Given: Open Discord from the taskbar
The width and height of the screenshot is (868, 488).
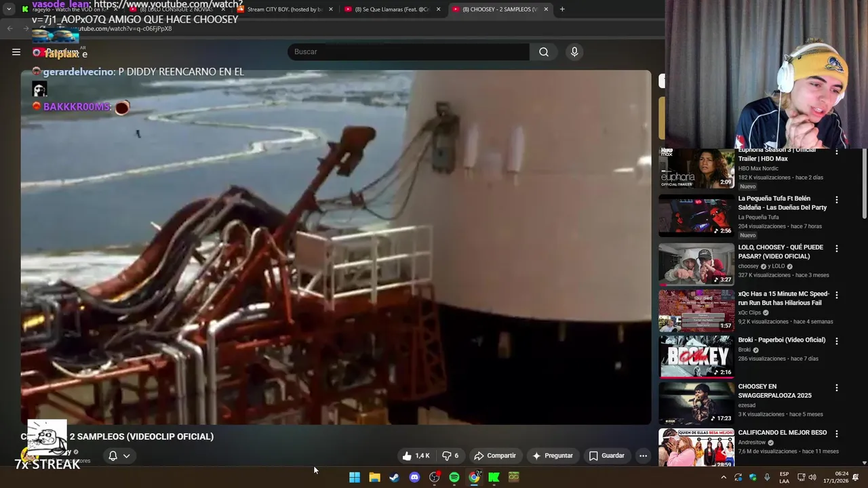Looking at the screenshot, I should pyautogui.click(x=414, y=477).
